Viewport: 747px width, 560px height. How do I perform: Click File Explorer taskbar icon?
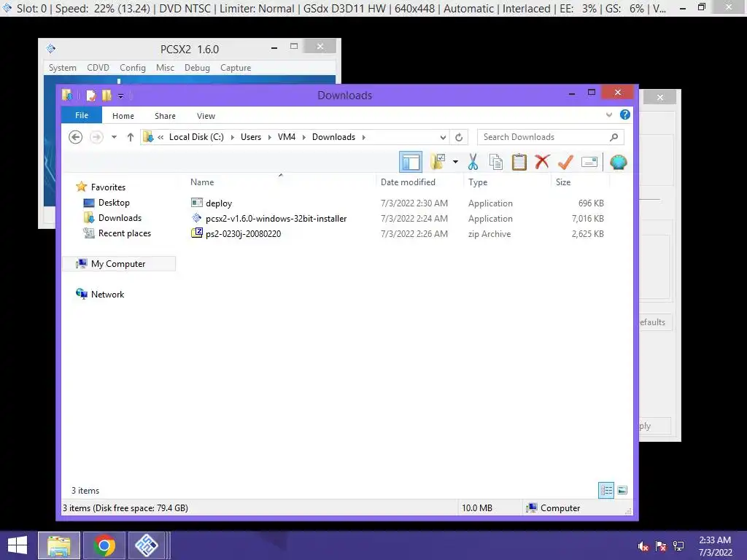(59, 545)
